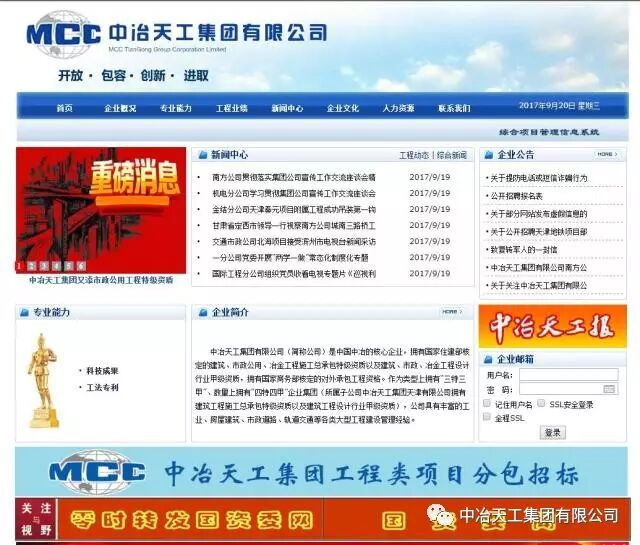Open the 零时转发国资委网 banner
The image size is (640, 545).
[x=191, y=519]
